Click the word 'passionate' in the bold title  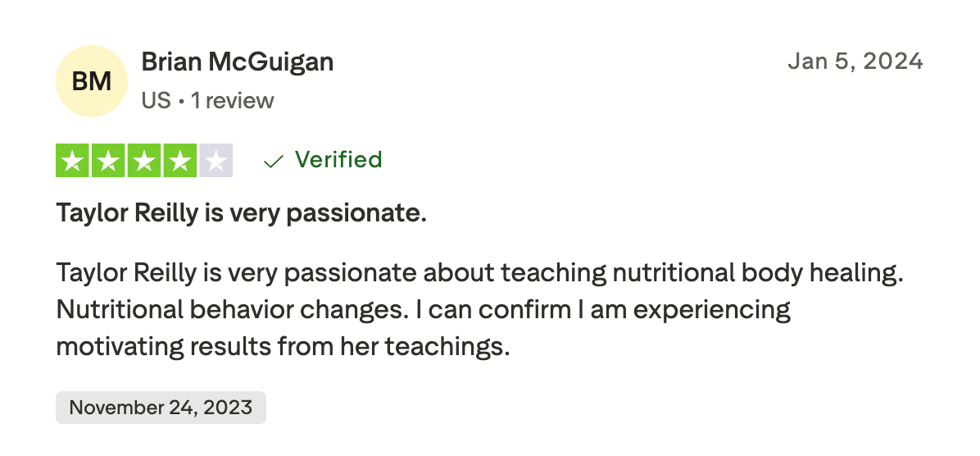coord(354,214)
